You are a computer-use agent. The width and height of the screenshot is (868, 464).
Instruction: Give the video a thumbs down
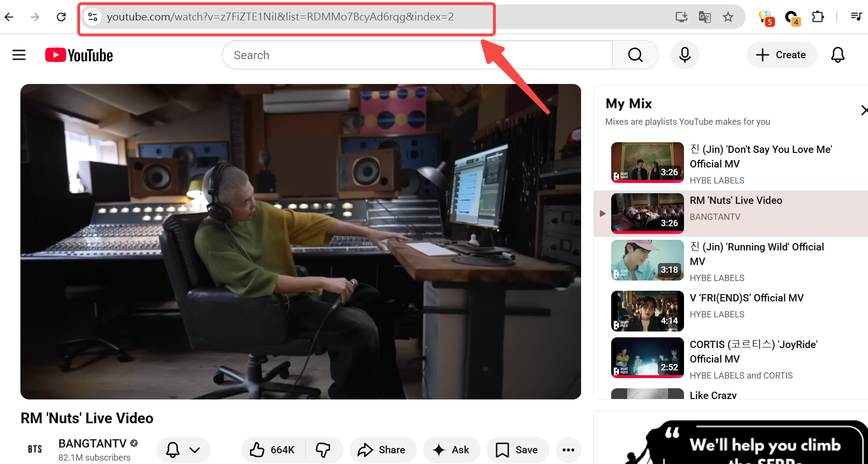pos(324,450)
